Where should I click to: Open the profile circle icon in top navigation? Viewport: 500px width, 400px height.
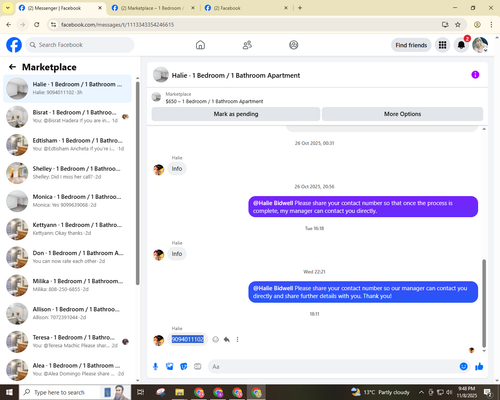294,45
